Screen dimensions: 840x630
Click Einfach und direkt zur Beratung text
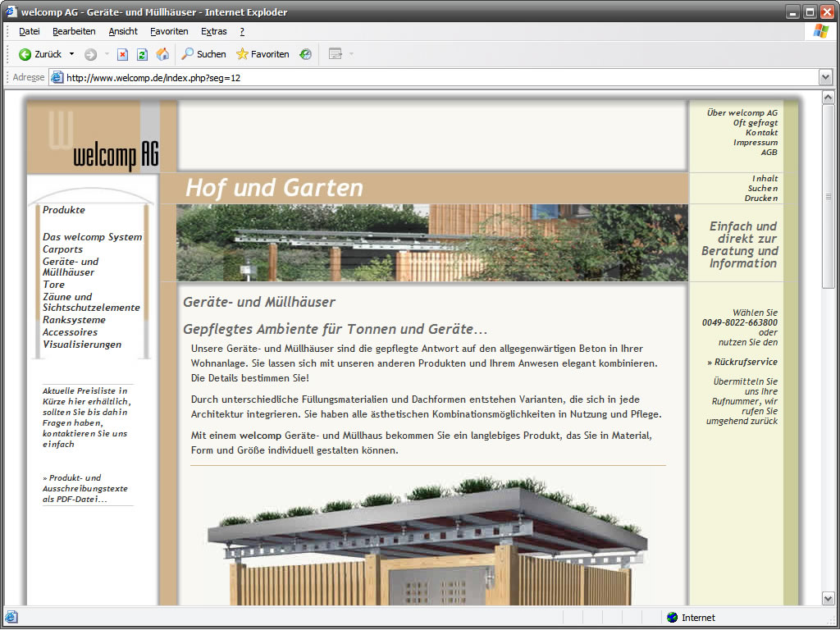pos(740,244)
